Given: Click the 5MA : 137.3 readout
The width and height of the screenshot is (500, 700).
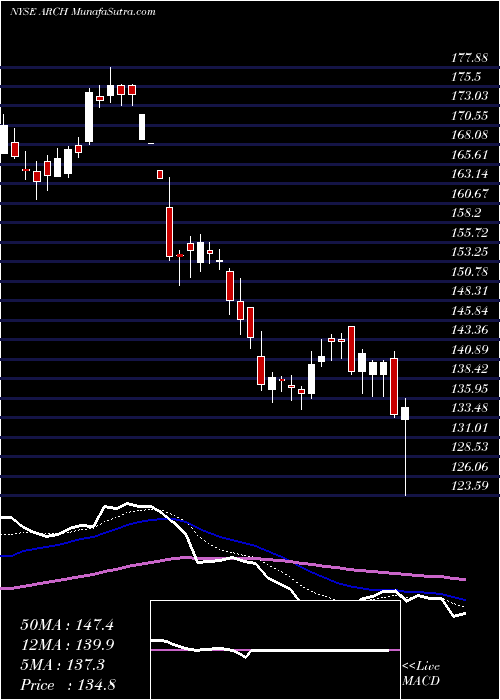Looking at the screenshot, I should point(62,664).
